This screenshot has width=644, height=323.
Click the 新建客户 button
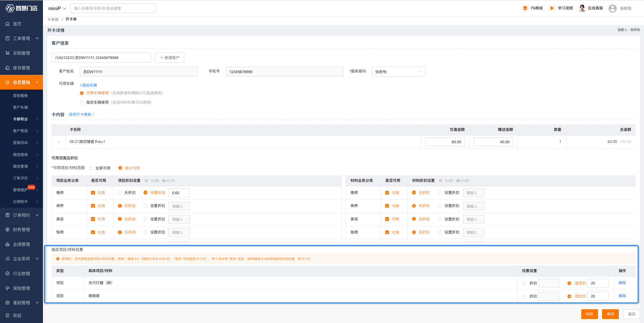(169, 58)
